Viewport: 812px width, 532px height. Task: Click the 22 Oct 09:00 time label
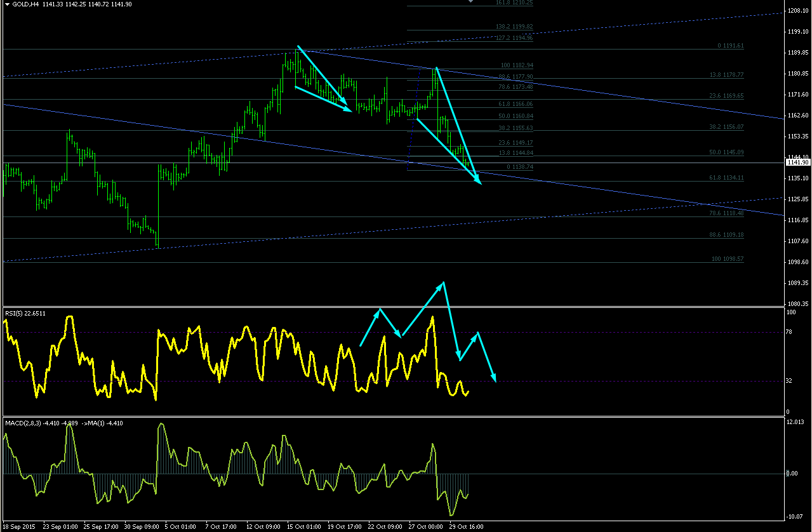385,527
